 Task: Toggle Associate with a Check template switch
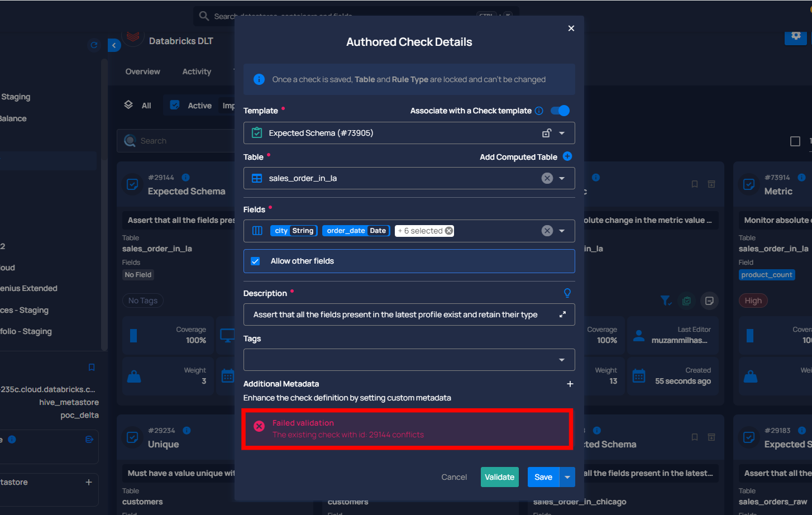(x=560, y=111)
